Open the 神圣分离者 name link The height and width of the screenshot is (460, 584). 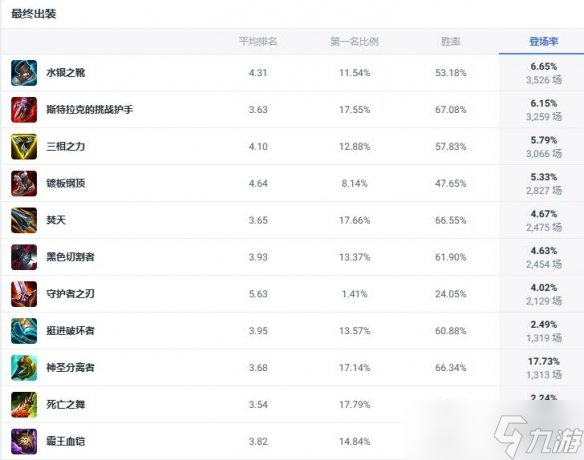click(x=70, y=368)
